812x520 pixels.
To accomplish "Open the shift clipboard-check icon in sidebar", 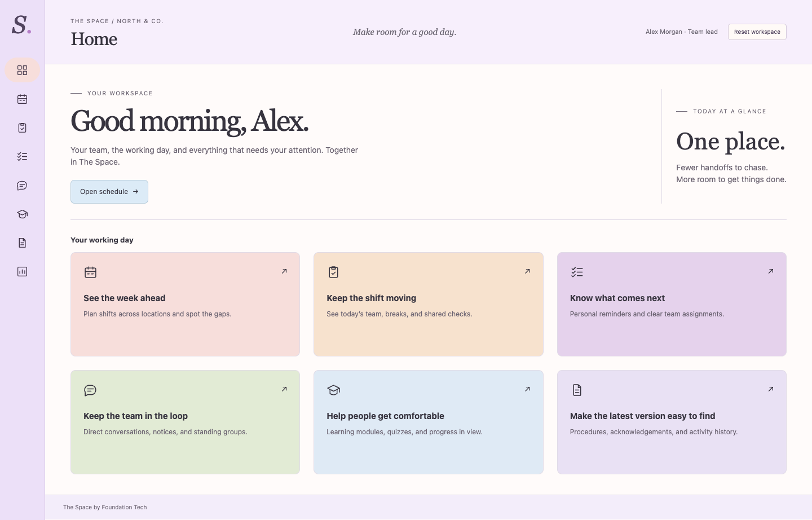I will pos(22,127).
